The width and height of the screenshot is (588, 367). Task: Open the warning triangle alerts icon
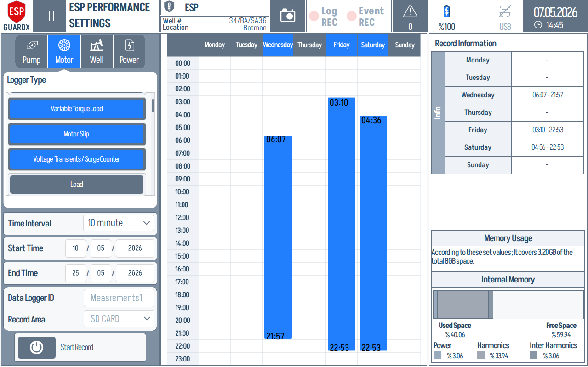pyautogui.click(x=410, y=11)
